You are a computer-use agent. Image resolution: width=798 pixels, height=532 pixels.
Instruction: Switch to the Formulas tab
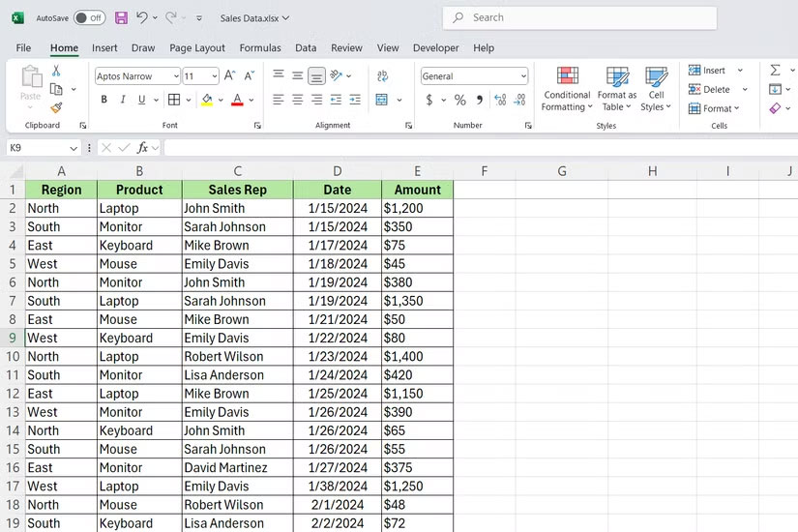pyautogui.click(x=260, y=47)
